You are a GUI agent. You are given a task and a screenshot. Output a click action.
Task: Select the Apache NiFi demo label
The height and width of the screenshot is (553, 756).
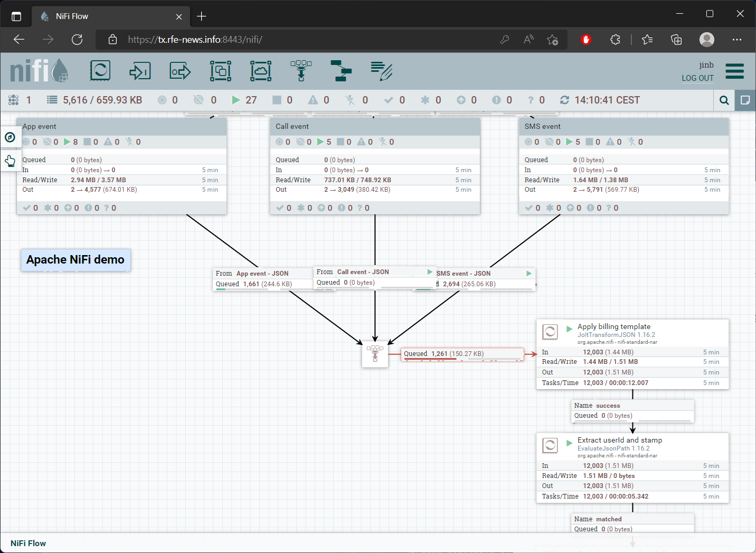click(x=75, y=260)
